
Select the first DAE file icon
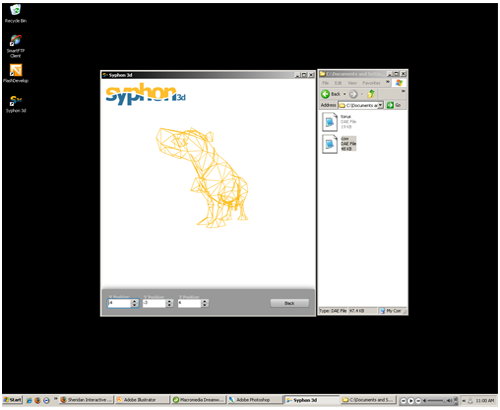330,122
